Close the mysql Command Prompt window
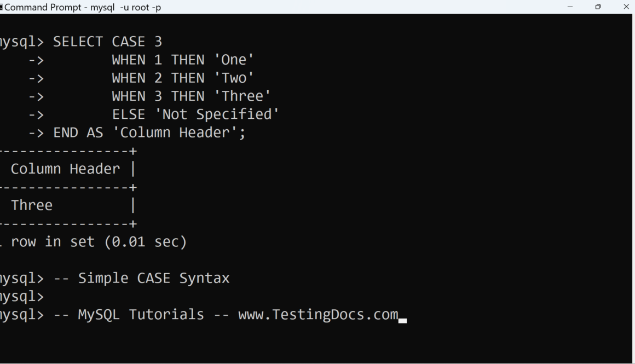This screenshot has height=364, width=635. (626, 7)
